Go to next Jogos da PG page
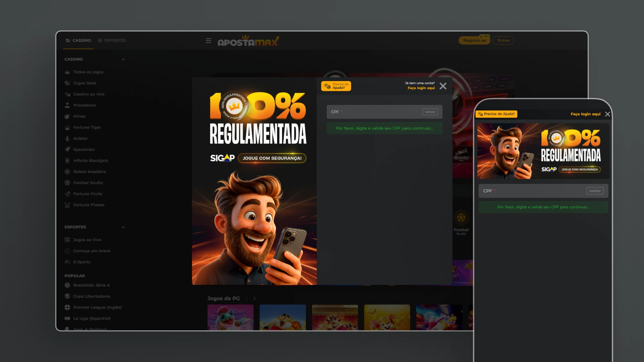 click(255, 298)
